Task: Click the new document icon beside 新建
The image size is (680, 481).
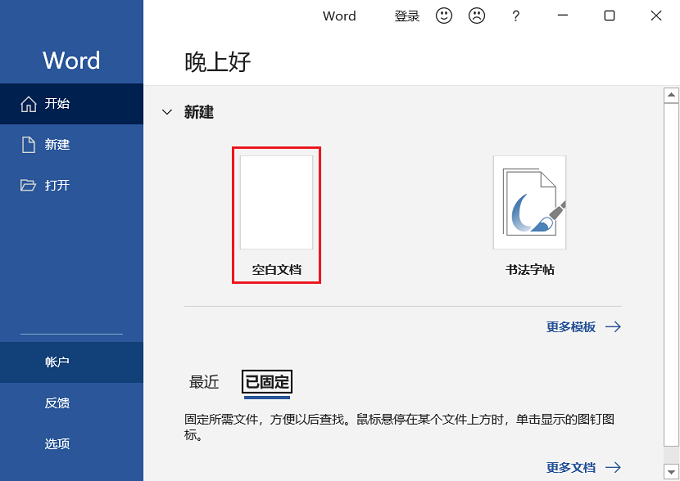Action: [x=29, y=145]
